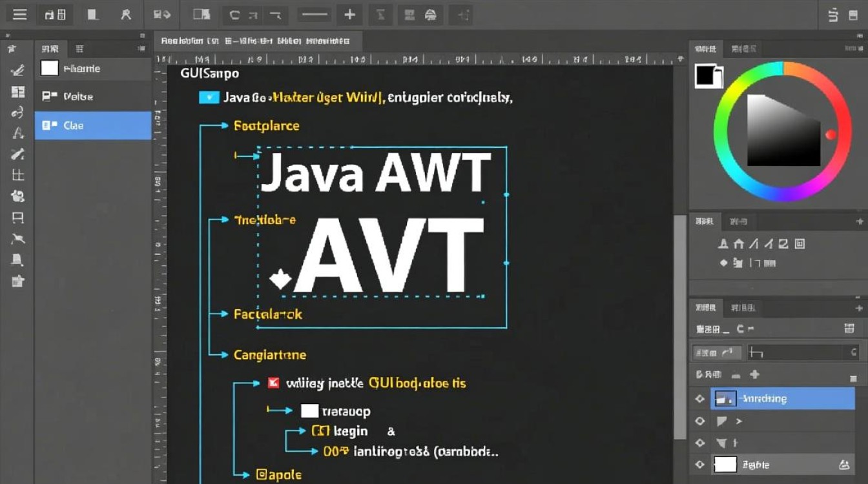Select the Lasso tool below the brush

17,112
